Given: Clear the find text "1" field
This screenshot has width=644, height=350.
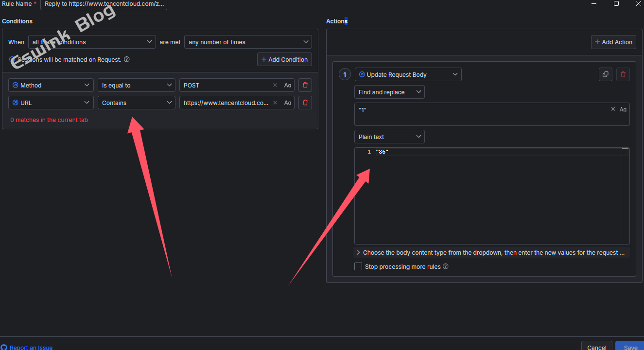Looking at the screenshot, I should pyautogui.click(x=613, y=109).
